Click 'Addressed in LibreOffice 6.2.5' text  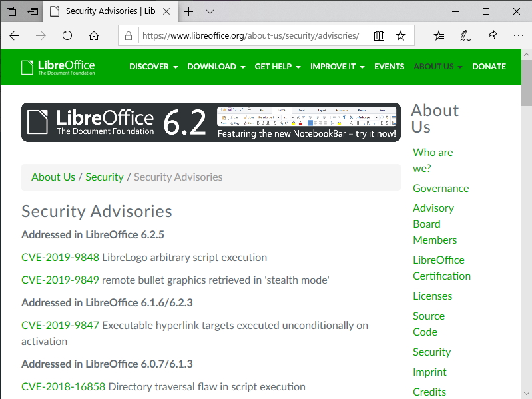point(93,234)
